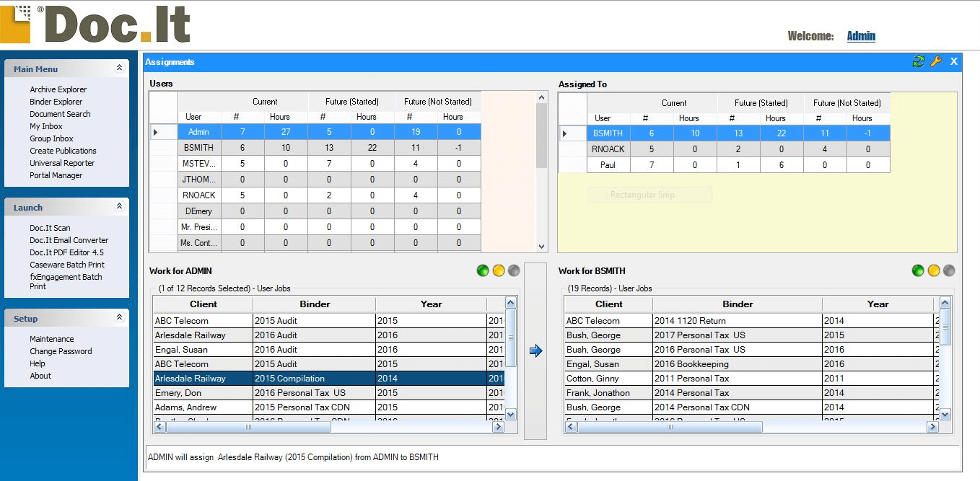Launch Caseware Batch Print
This screenshot has height=481, width=980.
tap(67, 265)
